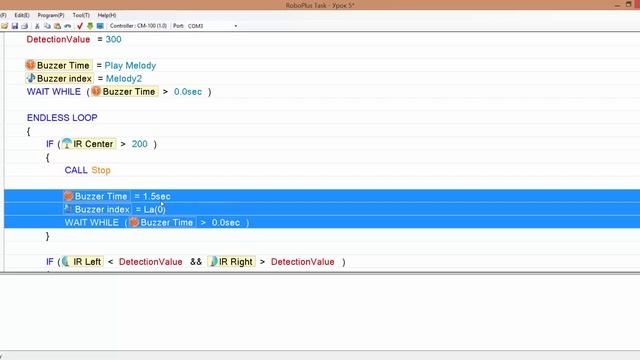Click the CALL keyword
The image size is (640, 360).
(x=76, y=170)
